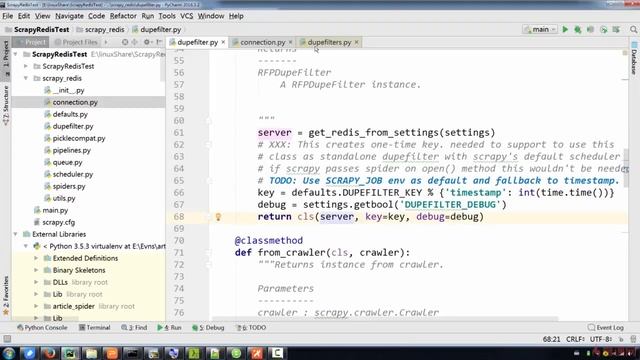Open the Navigate menu
The image size is (640, 360).
[69, 16]
